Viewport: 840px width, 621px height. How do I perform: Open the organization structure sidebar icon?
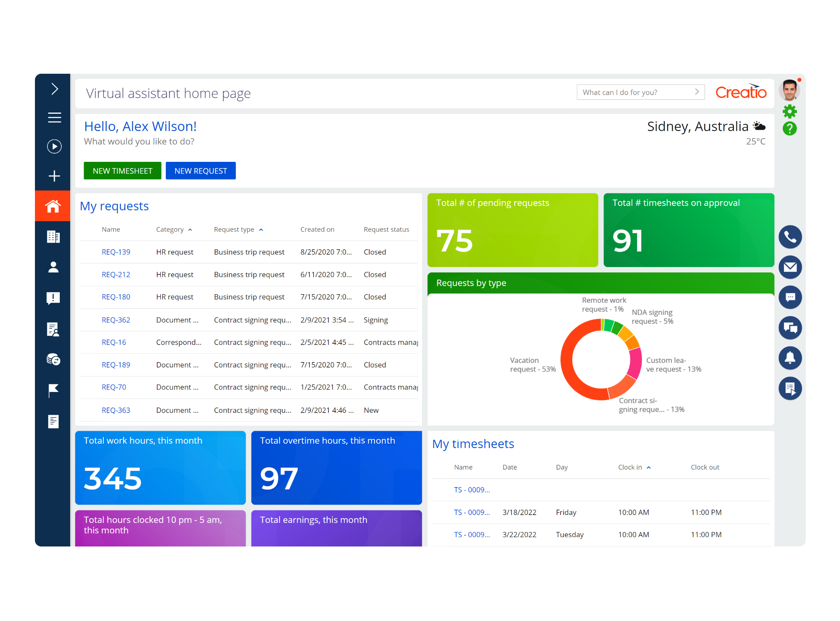pyautogui.click(x=53, y=237)
